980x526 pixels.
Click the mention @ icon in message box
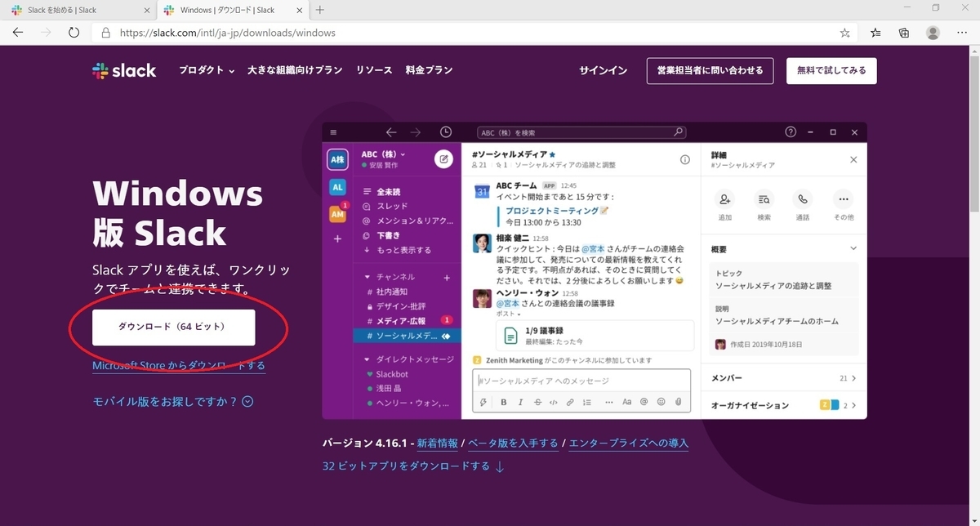click(644, 402)
